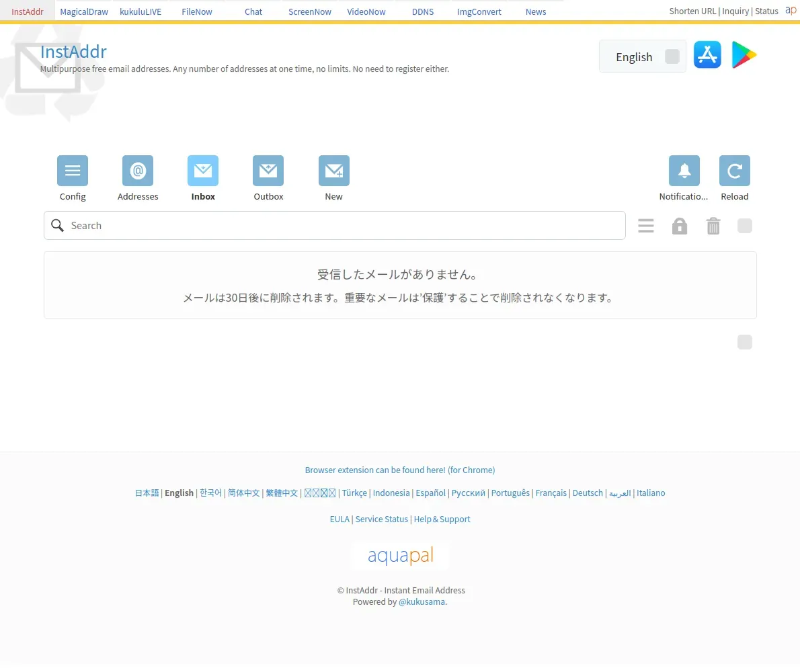Toggle the checkbox below the message box

point(745,342)
